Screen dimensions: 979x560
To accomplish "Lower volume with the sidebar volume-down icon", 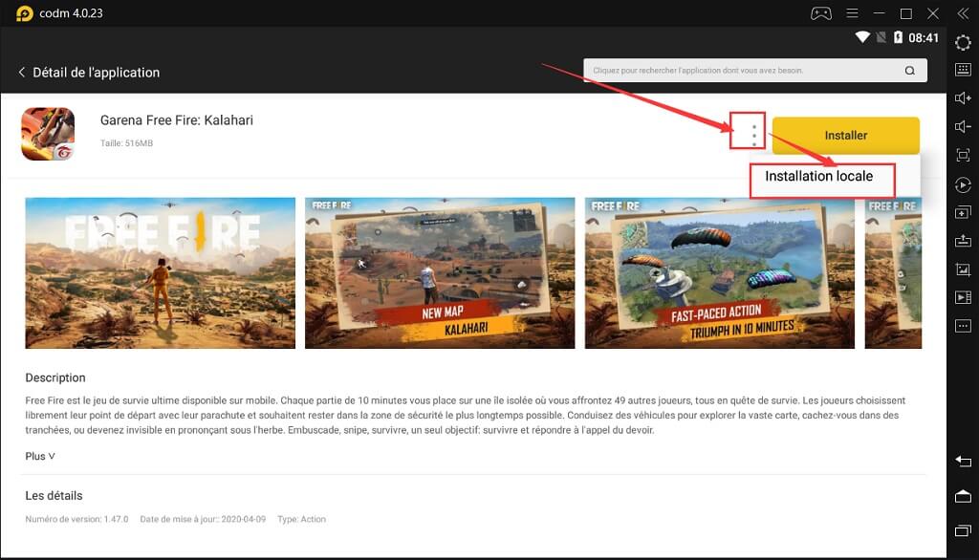I will [963, 127].
